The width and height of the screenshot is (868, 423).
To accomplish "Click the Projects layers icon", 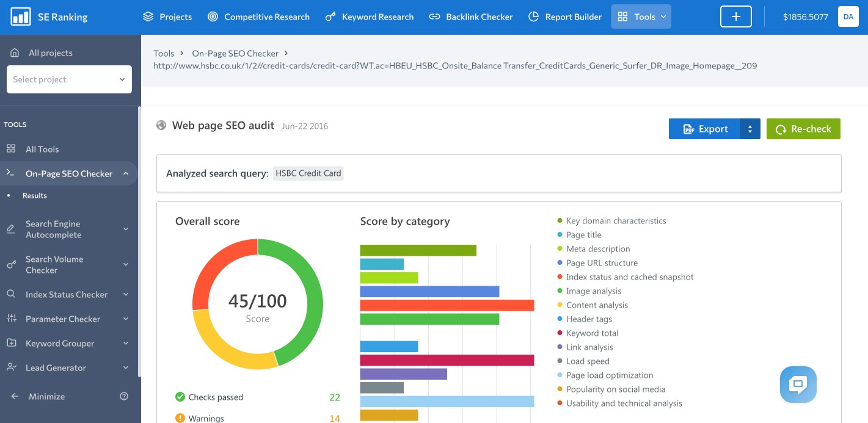I will pyautogui.click(x=148, y=16).
